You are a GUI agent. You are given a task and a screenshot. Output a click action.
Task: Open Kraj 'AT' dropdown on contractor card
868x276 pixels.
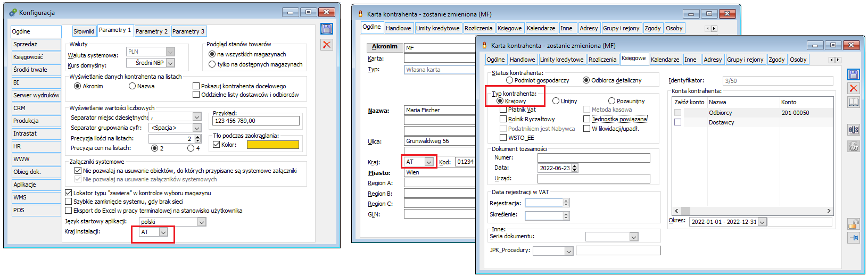pyautogui.click(x=429, y=162)
